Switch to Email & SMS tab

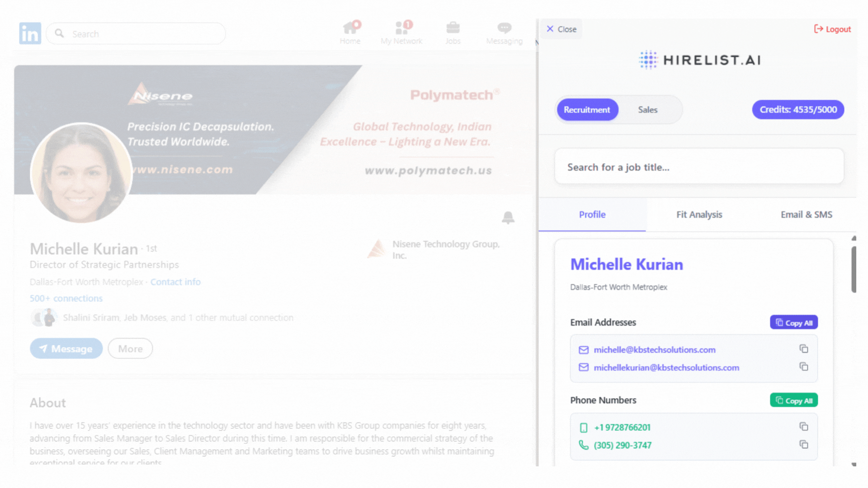click(806, 215)
